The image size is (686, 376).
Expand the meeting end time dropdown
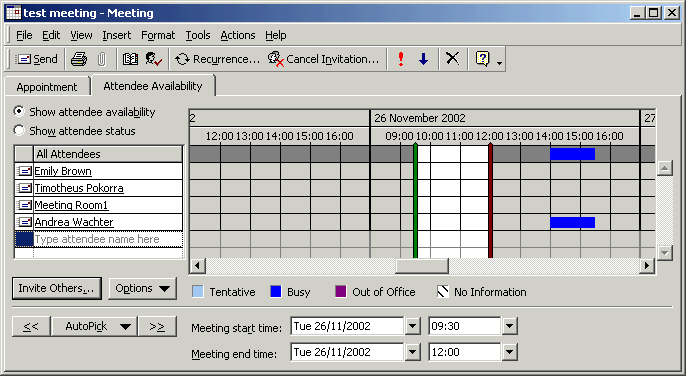click(509, 352)
